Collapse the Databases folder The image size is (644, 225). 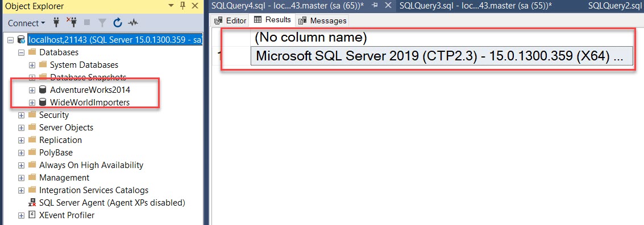tap(21, 52)
